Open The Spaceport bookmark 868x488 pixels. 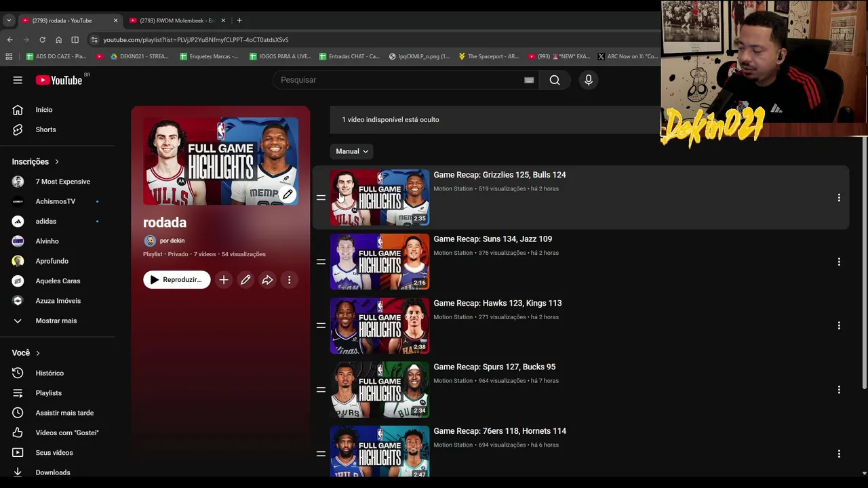488,56
